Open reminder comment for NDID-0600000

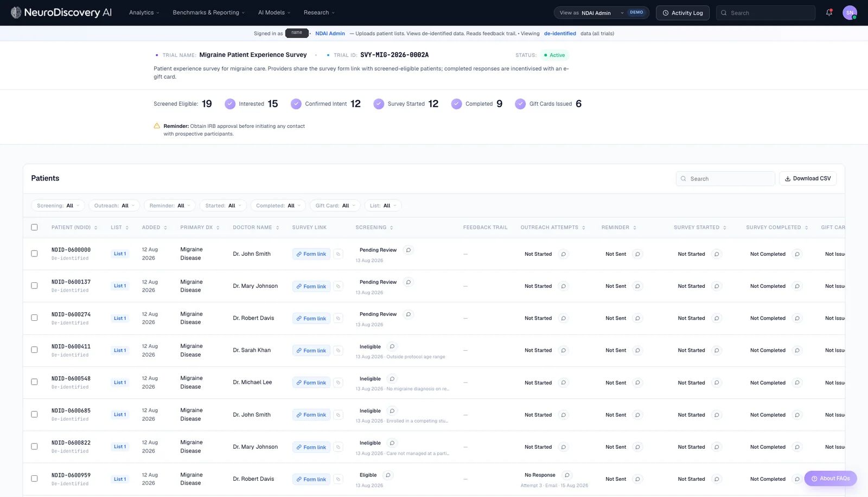pos(637,254)
